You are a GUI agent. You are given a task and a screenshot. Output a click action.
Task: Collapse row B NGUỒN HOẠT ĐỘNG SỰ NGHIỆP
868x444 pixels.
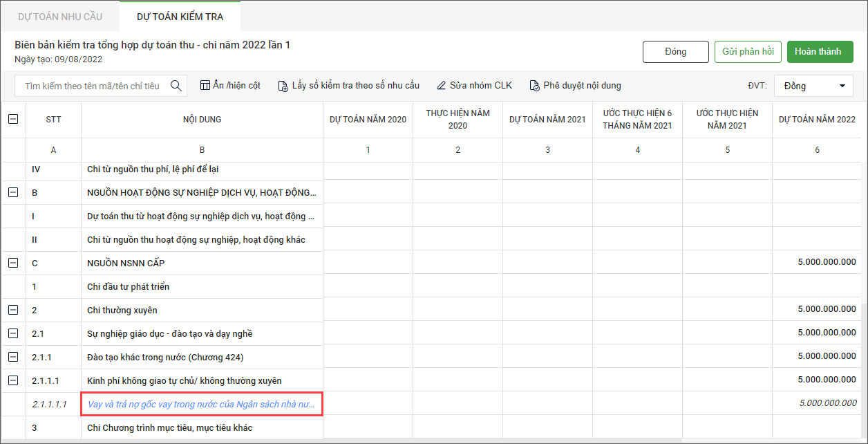click(13, 192)
